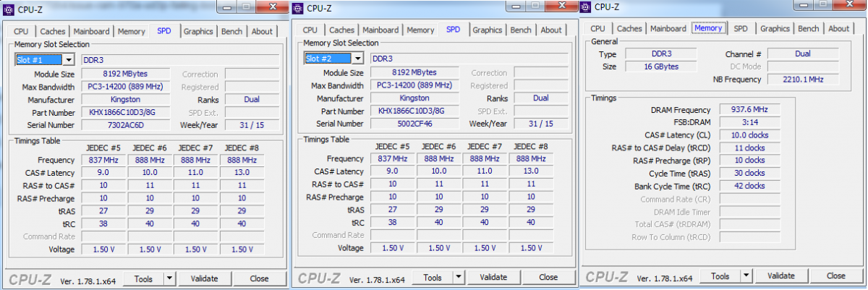Open the Graphics tab in the right Memory window
The height and width of the screenshot is (290, 868).
[775, 29]
